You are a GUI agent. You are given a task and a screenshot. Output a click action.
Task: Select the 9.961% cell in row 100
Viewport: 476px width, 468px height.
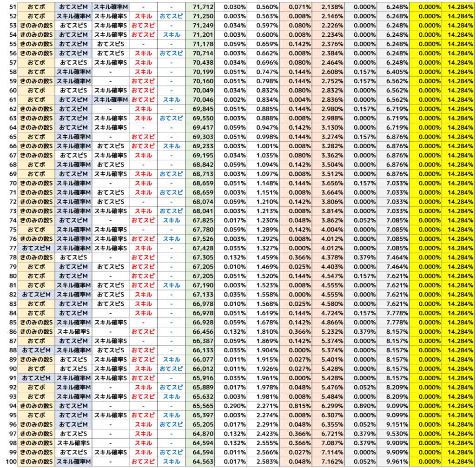(393, 462)
